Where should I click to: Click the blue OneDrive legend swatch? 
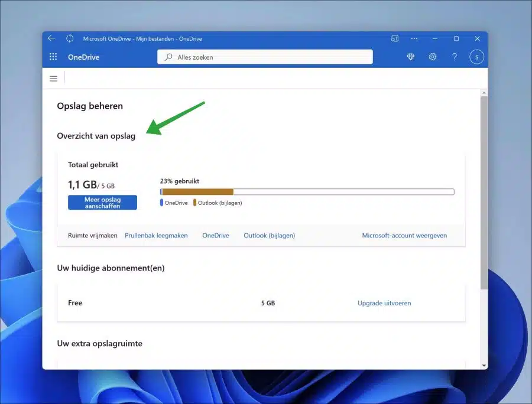(161, 203)
